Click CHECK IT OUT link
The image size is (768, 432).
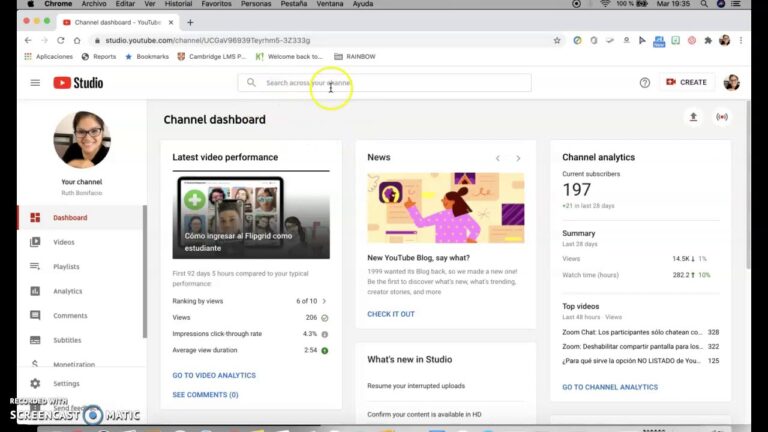[391, 314]
